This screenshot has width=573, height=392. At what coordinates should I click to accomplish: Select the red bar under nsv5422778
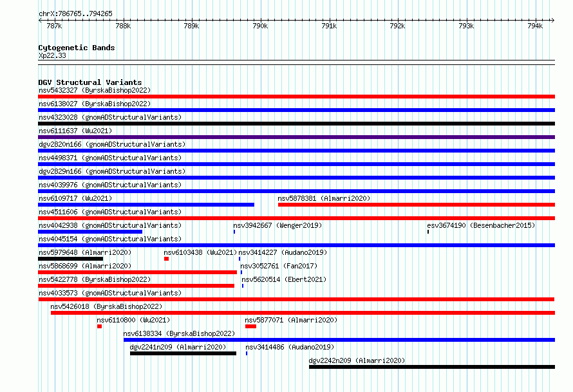tap(136, 286)
